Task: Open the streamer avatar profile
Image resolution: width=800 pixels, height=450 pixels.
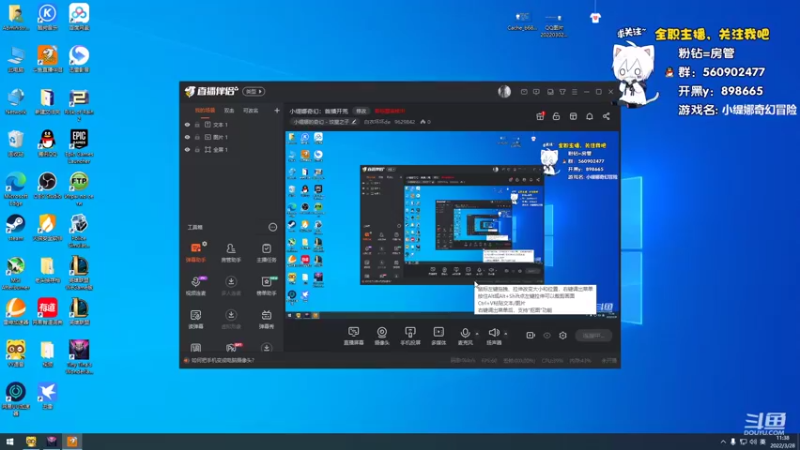Action: point(504,91)
